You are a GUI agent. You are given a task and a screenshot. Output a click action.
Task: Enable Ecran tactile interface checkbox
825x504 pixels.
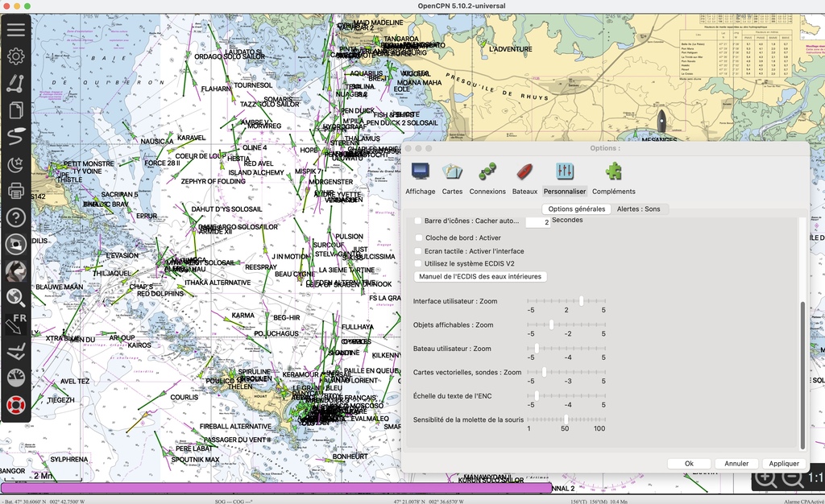pos(419,251)
